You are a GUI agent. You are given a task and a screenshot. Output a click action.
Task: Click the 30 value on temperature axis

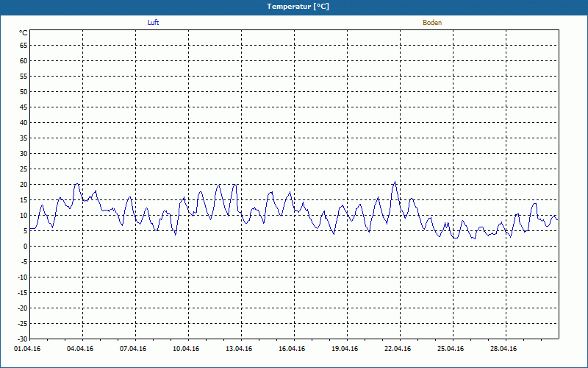(x=24, y=154)
